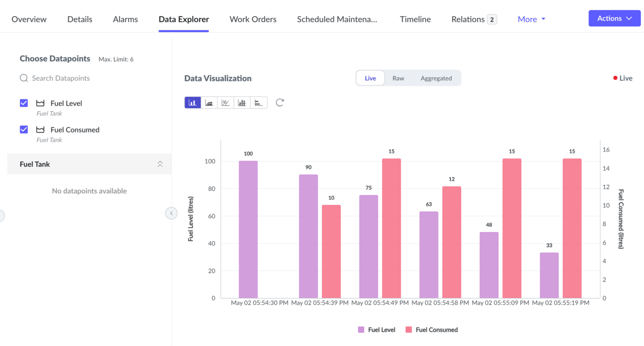The height and width of the screenshot is (346, 644).
Task: Go to the Alarms tab
Action: coord(125,19)
